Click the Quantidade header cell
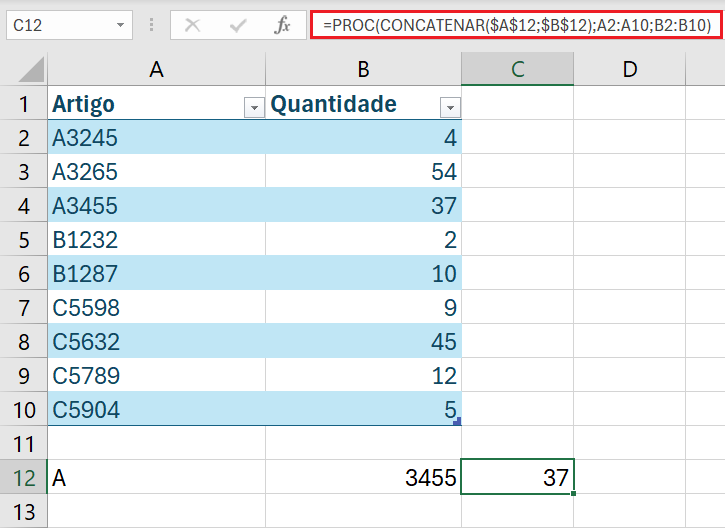Viewport: 725px width, 528px height. pos(363,103)
